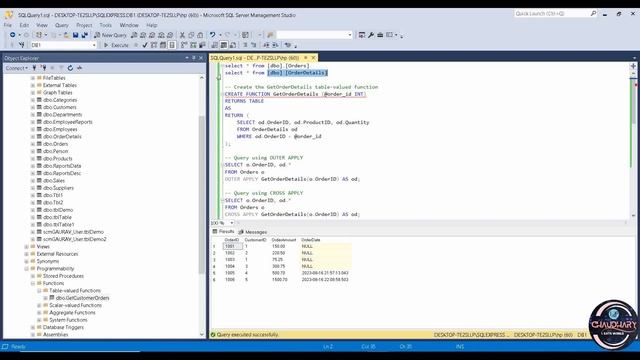The image size is (640, 360).
Task: Close the SQLQuery1.sql tab
Action: [x=313, y=58]
